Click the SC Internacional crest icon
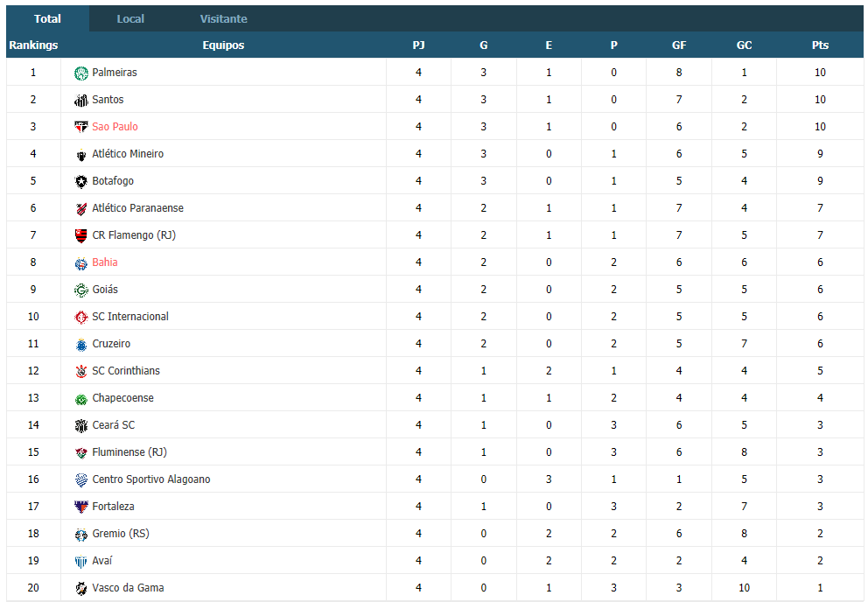Screen dimensions: 868x602 click(x=81, y=318)
